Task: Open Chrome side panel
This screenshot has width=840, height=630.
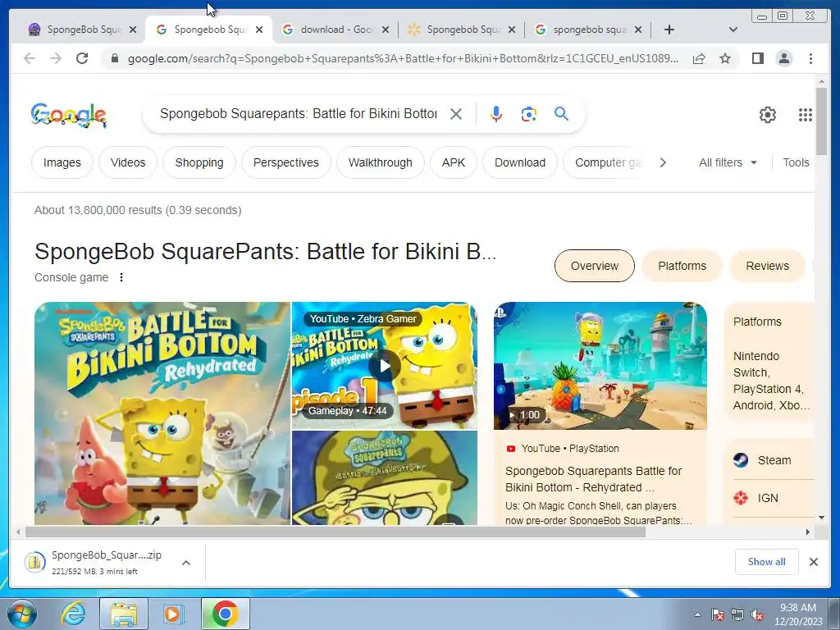Action: pos(757,58)
